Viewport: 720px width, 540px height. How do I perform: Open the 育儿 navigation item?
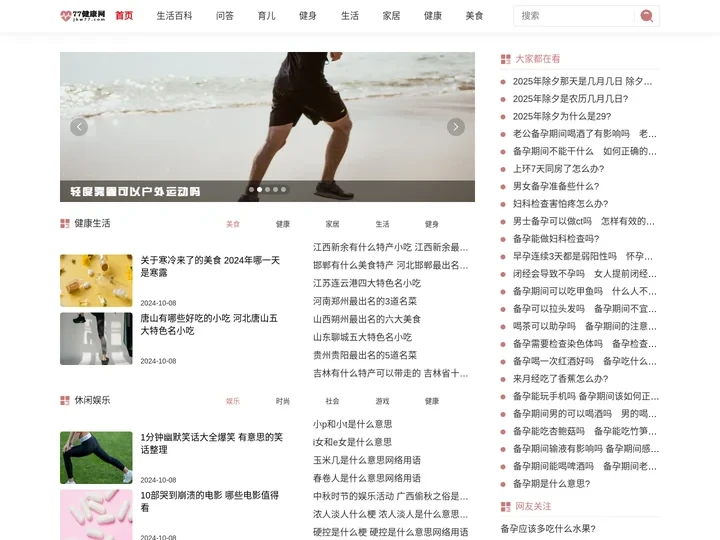(x=267, y=16)
